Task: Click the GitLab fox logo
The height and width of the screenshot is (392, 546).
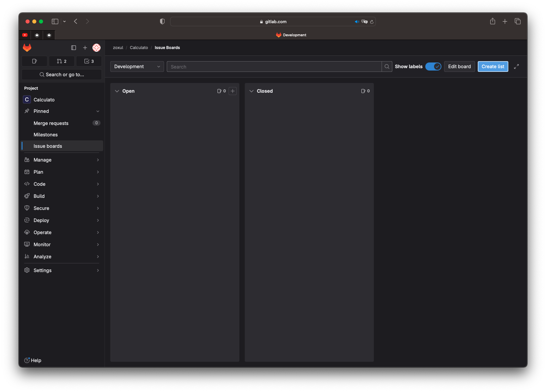Action: click(27, 48)
